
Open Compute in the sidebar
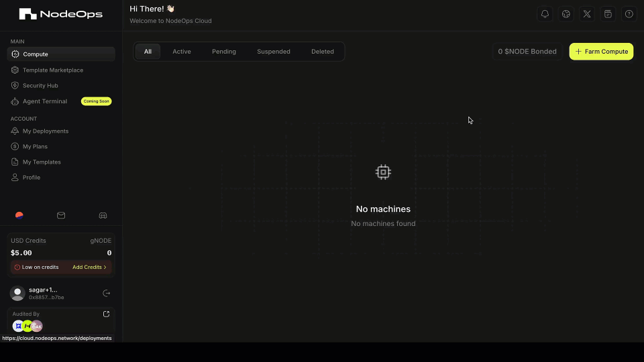[x=61, y=54]
